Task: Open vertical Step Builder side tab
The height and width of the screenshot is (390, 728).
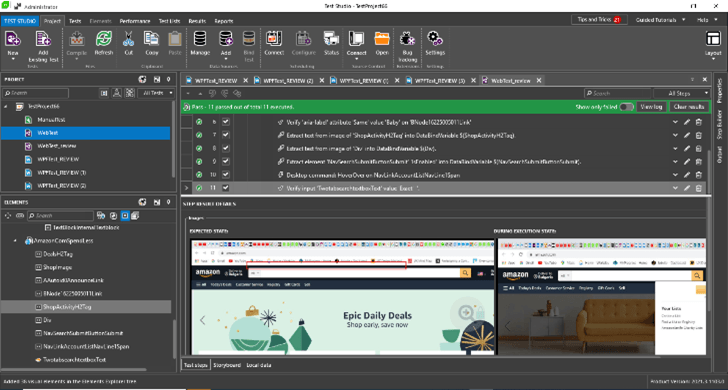Action: pos(720,124)
